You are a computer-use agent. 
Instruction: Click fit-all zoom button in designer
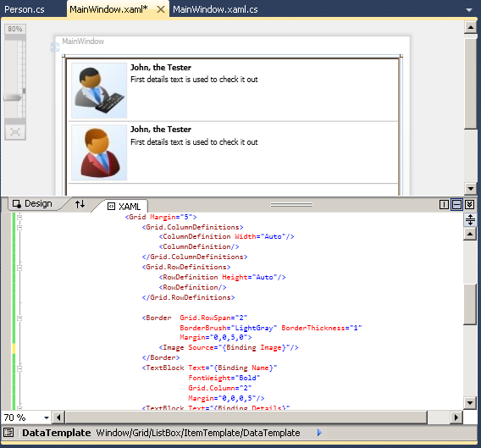(x=15, y=132)
